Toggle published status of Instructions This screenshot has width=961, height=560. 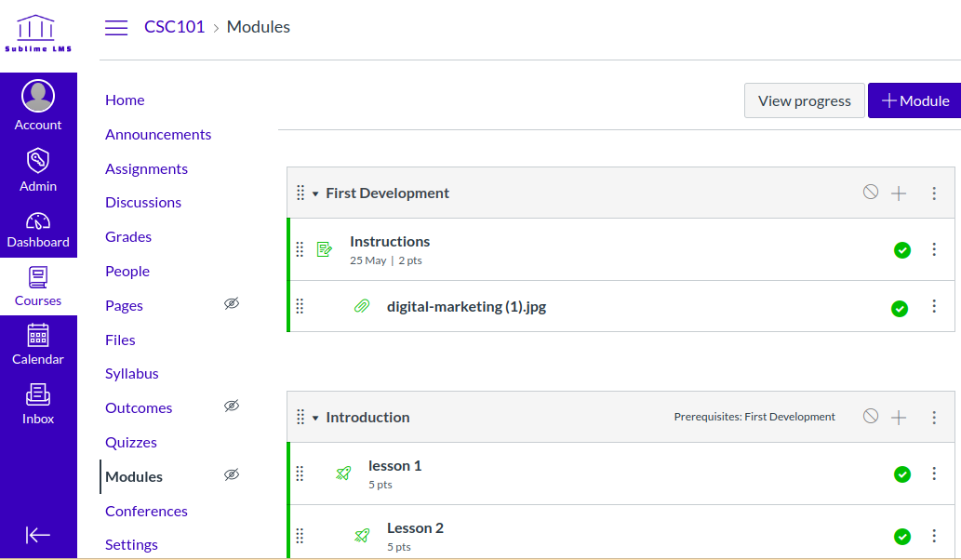901,250
